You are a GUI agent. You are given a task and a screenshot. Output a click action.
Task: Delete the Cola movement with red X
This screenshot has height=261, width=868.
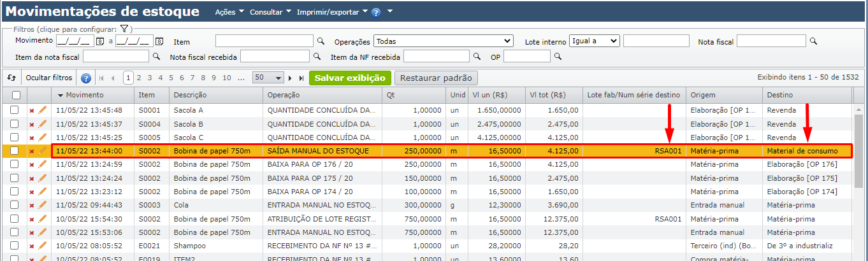coord(32,206)
